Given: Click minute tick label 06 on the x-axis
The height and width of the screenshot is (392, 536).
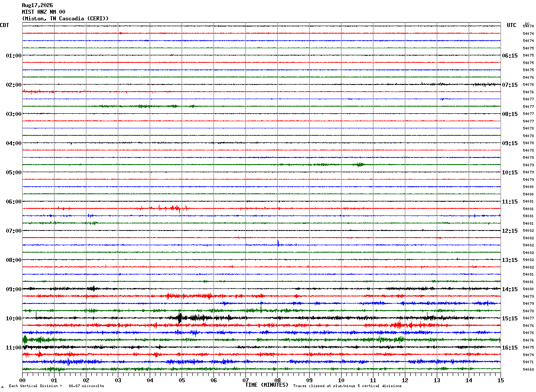Looking at the screenshot, I should (214, 380).
